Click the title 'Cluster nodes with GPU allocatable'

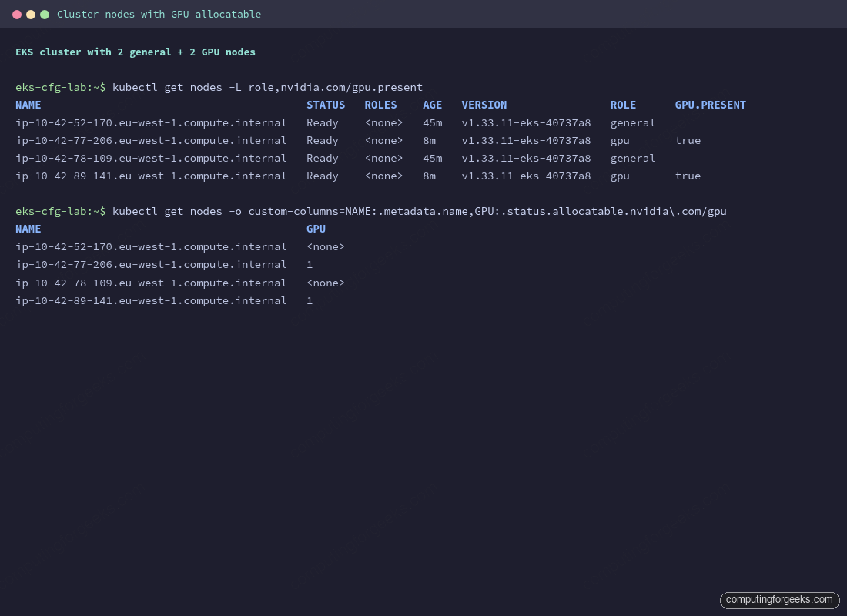[x=159, y=15]
